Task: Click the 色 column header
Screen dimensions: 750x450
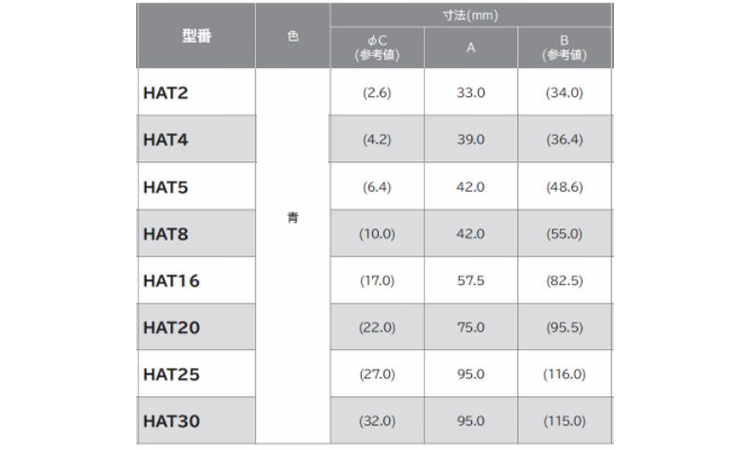Action: pyautogui.click(x=293, y=36)
